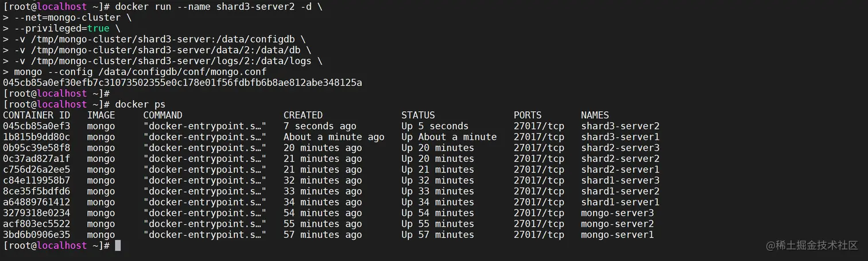Viewport: 868px width, 261px height.
Task: Click the NAMES column header
Action: click(595, 115)
